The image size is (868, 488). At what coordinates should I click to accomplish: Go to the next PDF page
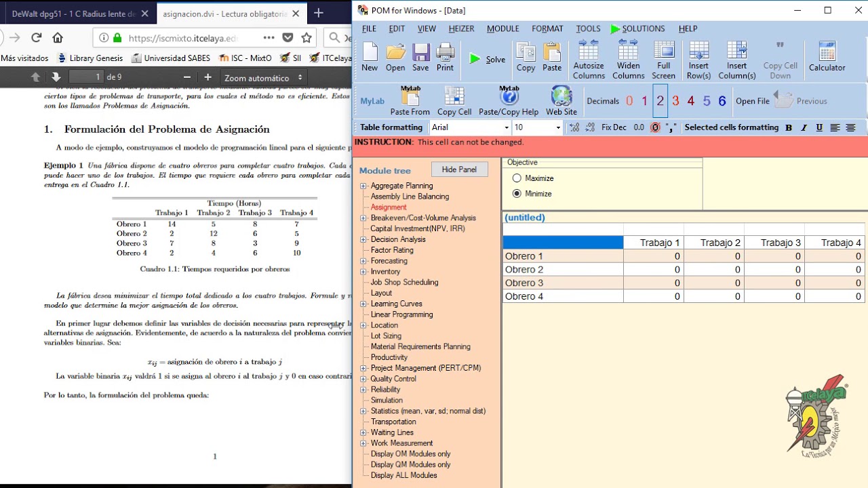(x=56, y=77)
